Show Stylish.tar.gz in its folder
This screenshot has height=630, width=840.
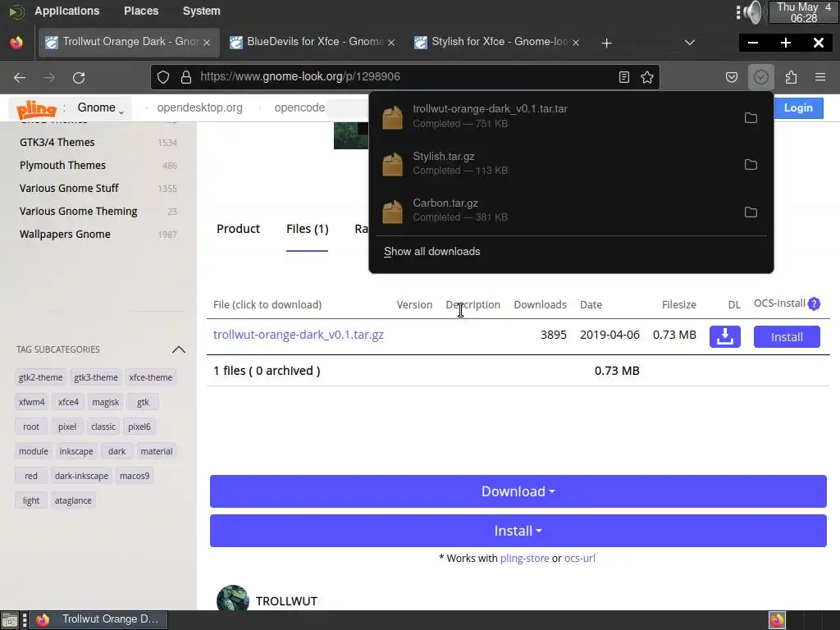pos(751,164)
